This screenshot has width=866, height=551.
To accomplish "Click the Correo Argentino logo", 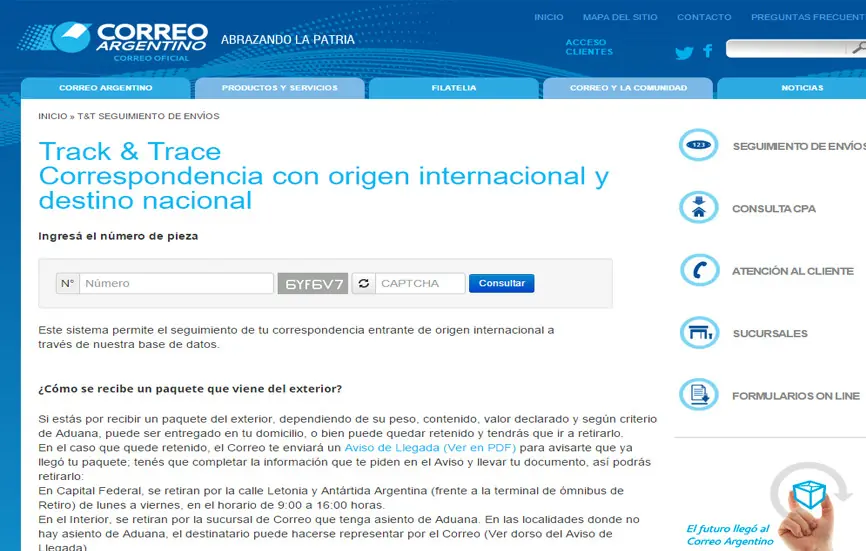I will [113, 41].
